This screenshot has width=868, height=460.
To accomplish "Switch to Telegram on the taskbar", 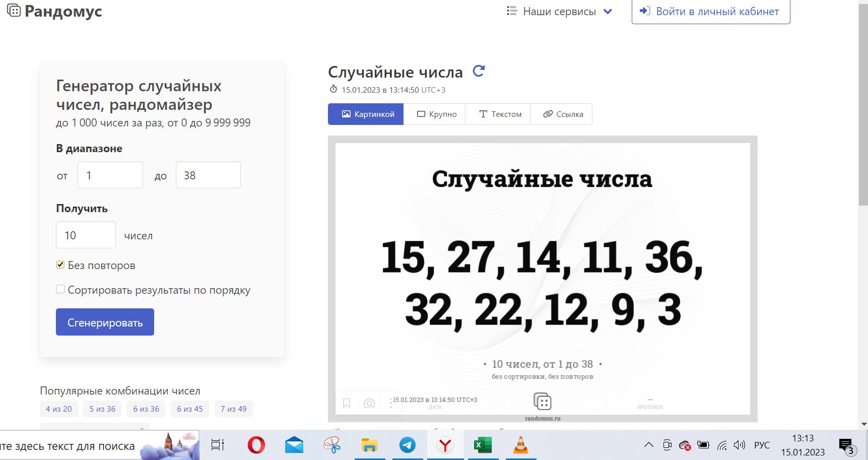I will (408, 445).
